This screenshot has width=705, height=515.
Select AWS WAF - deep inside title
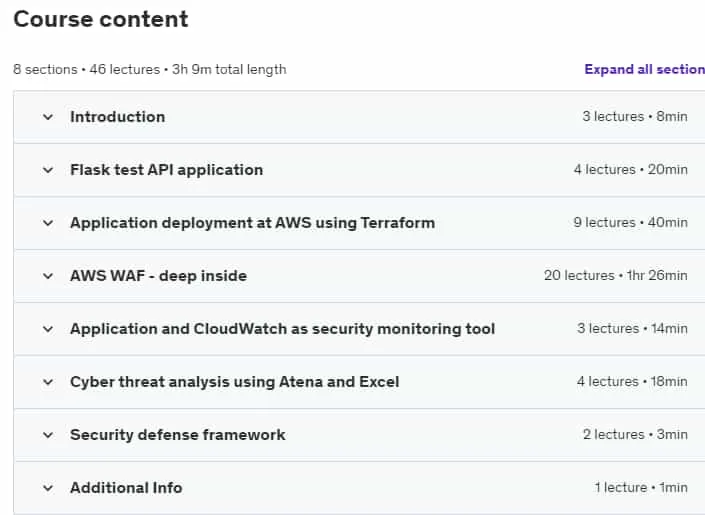coord(158,276)
